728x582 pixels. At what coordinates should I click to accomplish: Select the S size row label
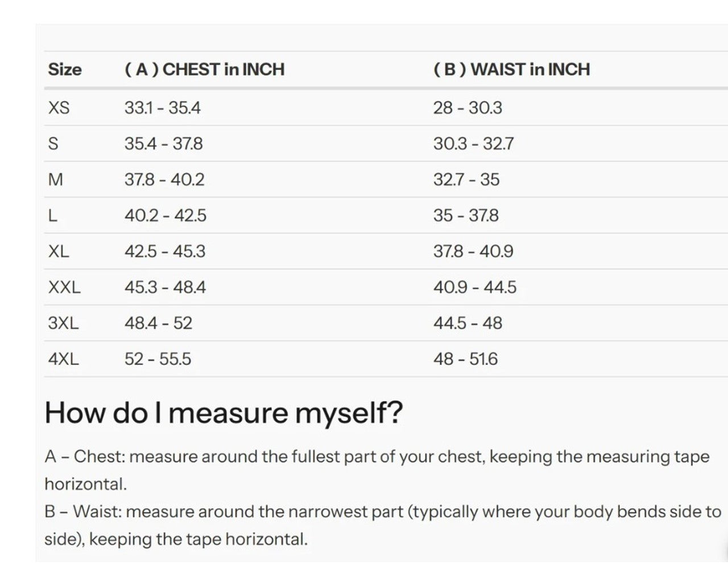pos(53,143)
